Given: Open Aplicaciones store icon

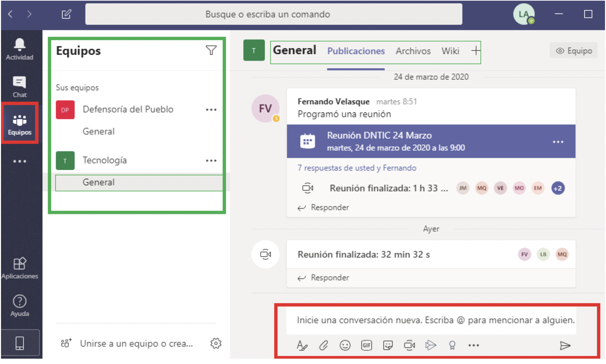Looking at the screenshot, I should (19, 268).
